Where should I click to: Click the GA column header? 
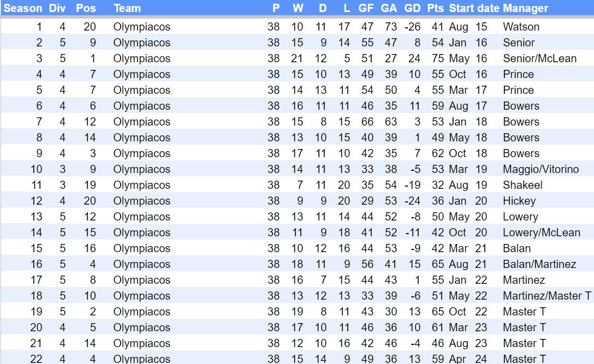pos(389,8)
